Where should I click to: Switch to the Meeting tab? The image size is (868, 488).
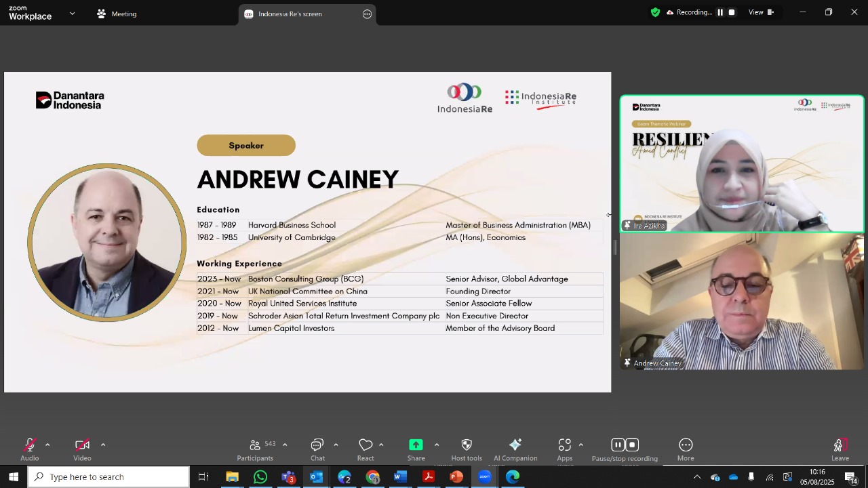[117, 14]
